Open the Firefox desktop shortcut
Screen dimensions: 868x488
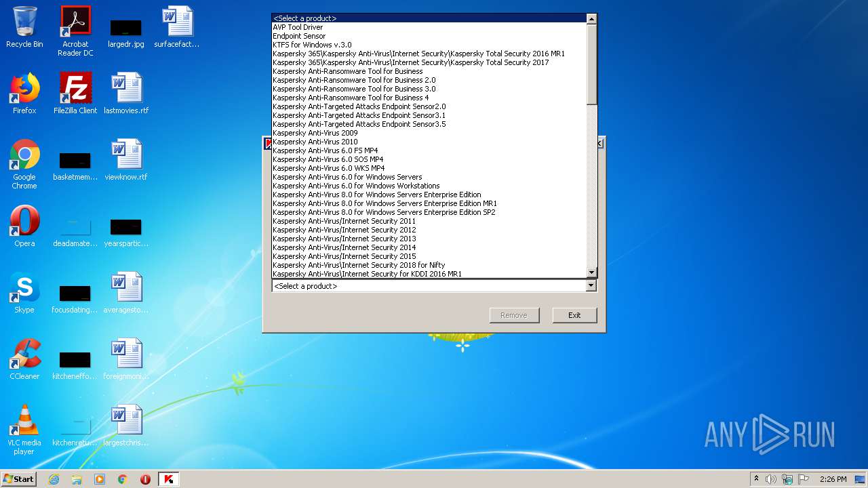pos(24,94)
